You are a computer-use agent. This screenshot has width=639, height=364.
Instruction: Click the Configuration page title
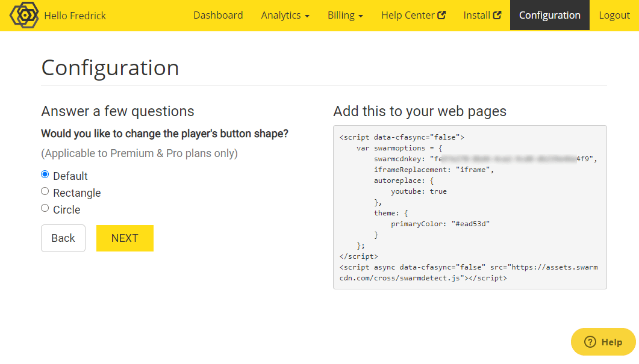(x=110, y=67)
